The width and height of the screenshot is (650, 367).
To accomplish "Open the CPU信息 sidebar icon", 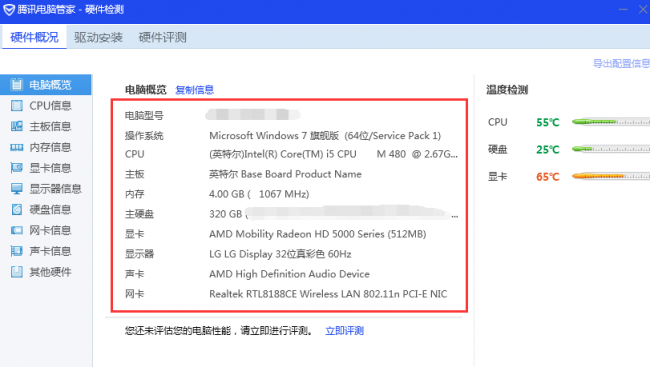I will tap(17, 105).
